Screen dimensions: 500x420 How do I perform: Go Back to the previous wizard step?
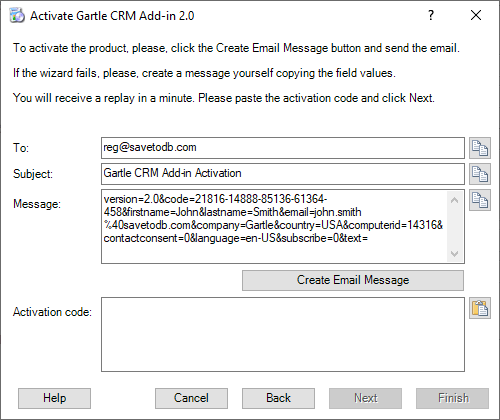[x=278, y=398]
